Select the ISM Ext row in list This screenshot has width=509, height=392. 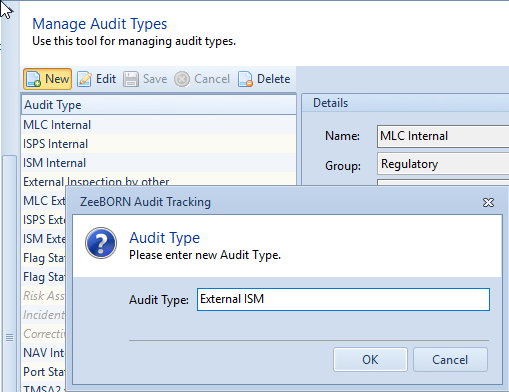pos(44,239)
